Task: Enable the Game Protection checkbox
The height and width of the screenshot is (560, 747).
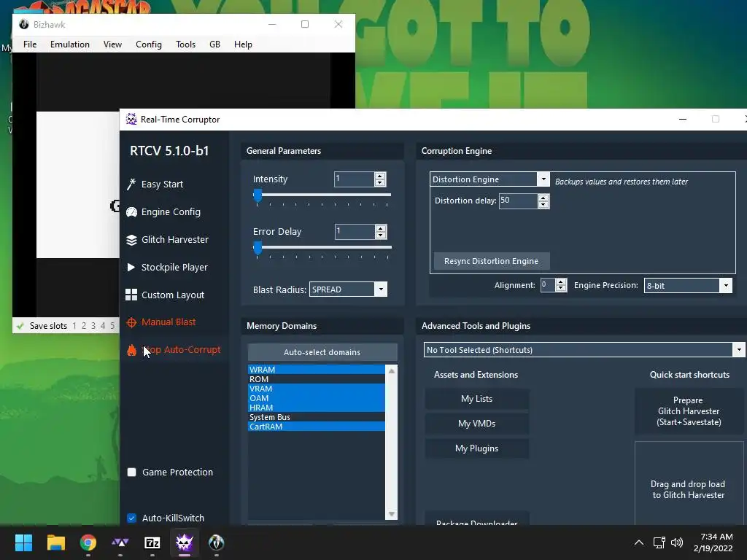Action: (x=132, y=472)
